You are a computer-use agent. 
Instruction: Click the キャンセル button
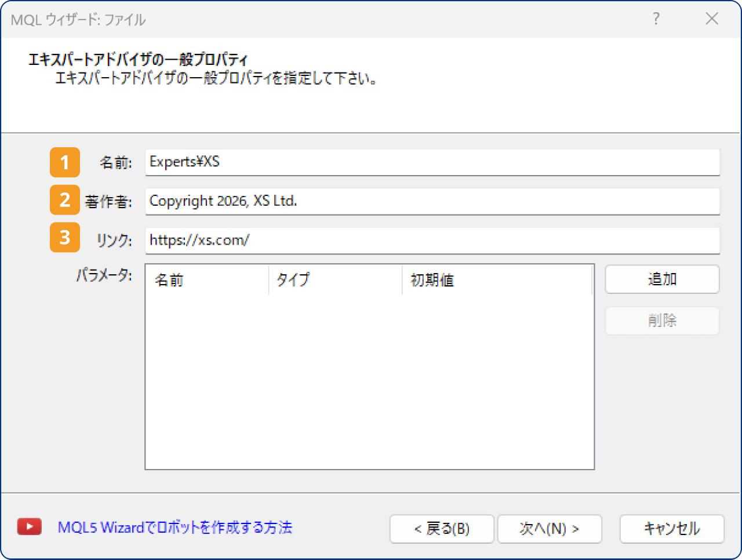(672, 529)
